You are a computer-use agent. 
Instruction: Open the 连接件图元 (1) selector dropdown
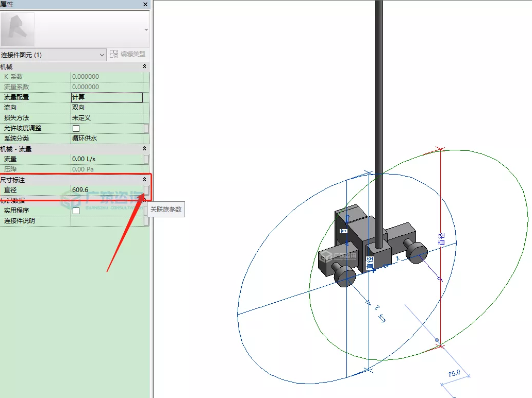click(101, 54)
